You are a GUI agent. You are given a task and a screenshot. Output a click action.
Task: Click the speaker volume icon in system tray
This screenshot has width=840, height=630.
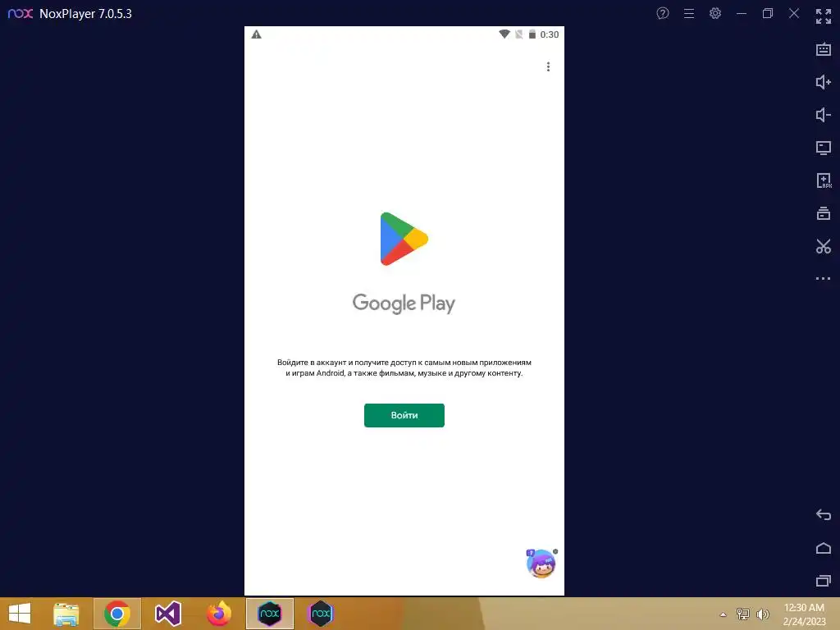(763, 614)
